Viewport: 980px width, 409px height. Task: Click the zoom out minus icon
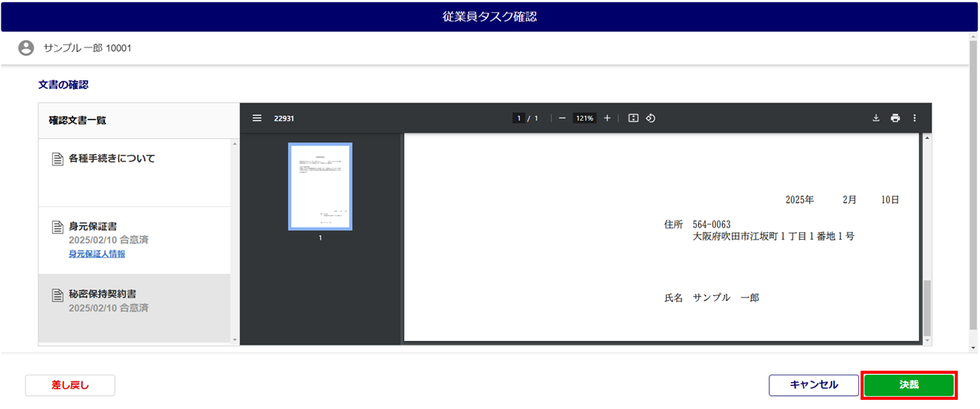click(562, 118)
